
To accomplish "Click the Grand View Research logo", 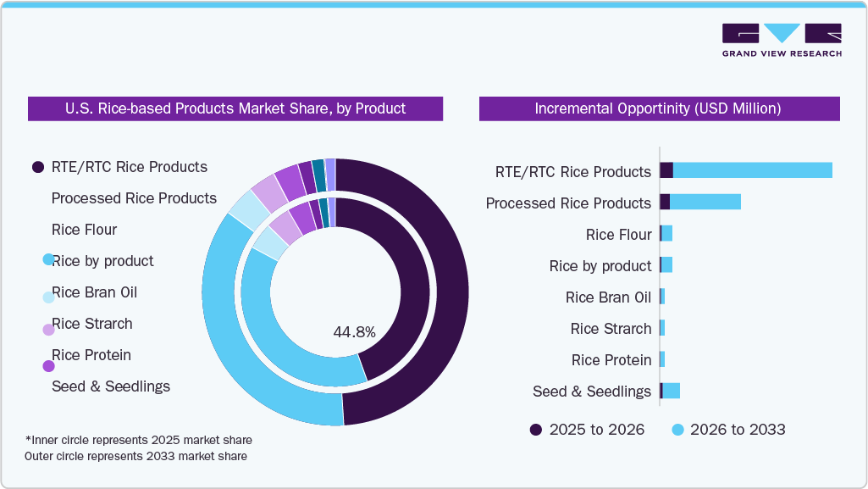I will (782, 40).
